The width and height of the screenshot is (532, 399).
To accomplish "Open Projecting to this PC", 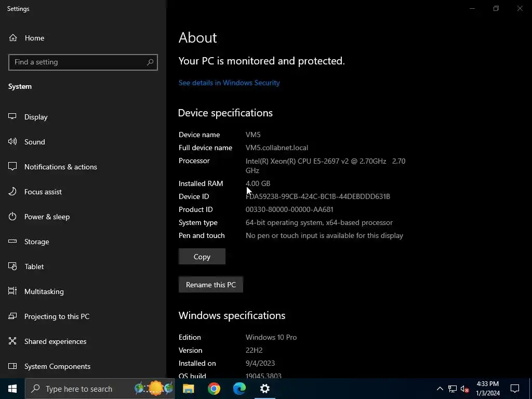I will pyautogui.click(x=49, y=316).
